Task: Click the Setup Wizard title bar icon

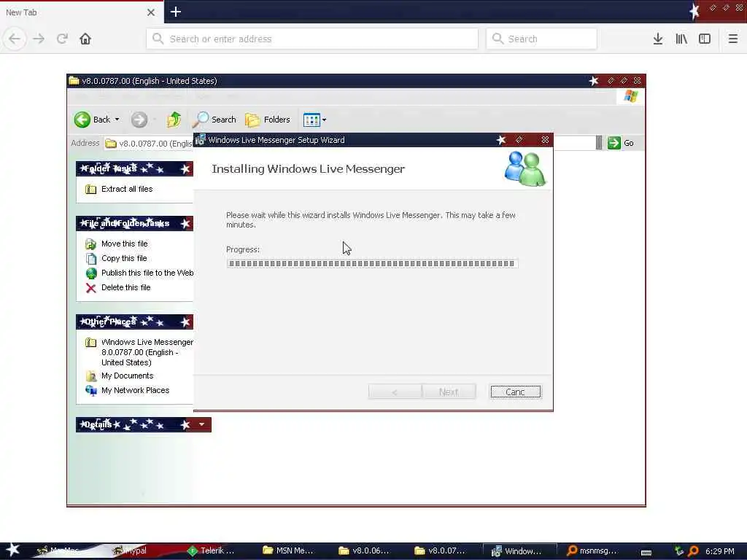Action: coord(200,140)
